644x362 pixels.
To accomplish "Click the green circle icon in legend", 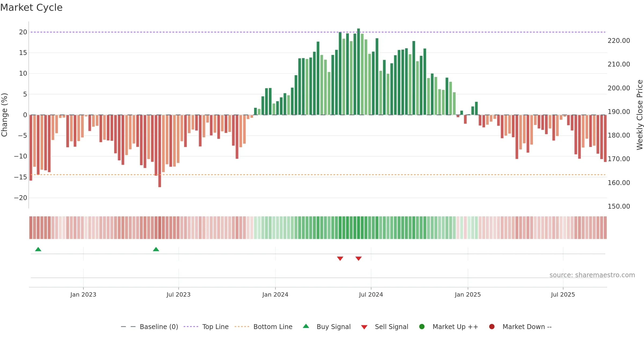I will coord(422,327).
